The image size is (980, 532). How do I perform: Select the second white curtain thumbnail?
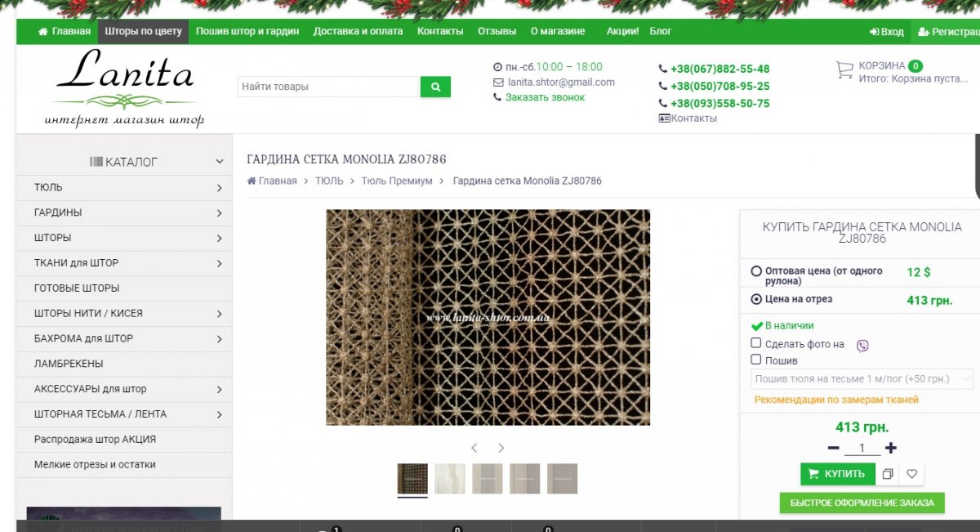(450, 478)
